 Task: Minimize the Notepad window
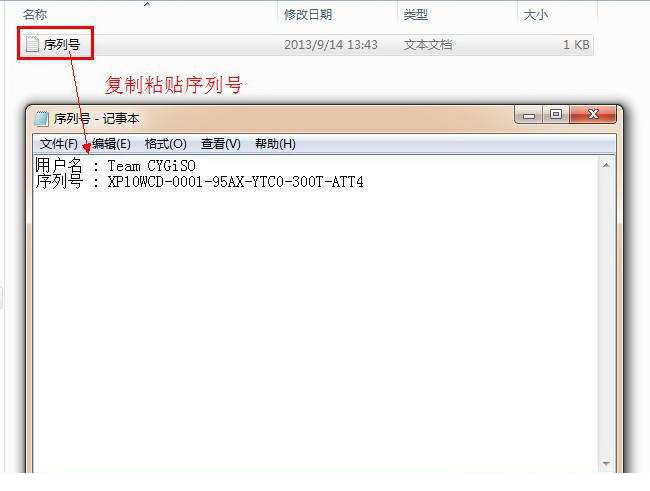tap(529, 115)
